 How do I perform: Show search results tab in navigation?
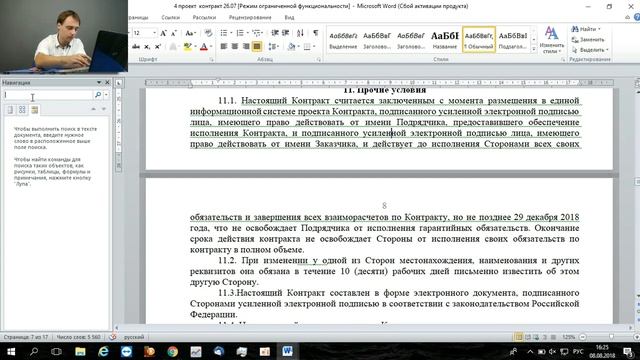coord(35,110)
